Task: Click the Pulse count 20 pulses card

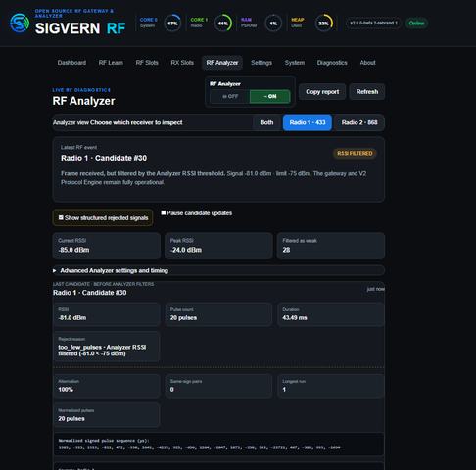Action: pyautogui.click(x=218, y=314)
